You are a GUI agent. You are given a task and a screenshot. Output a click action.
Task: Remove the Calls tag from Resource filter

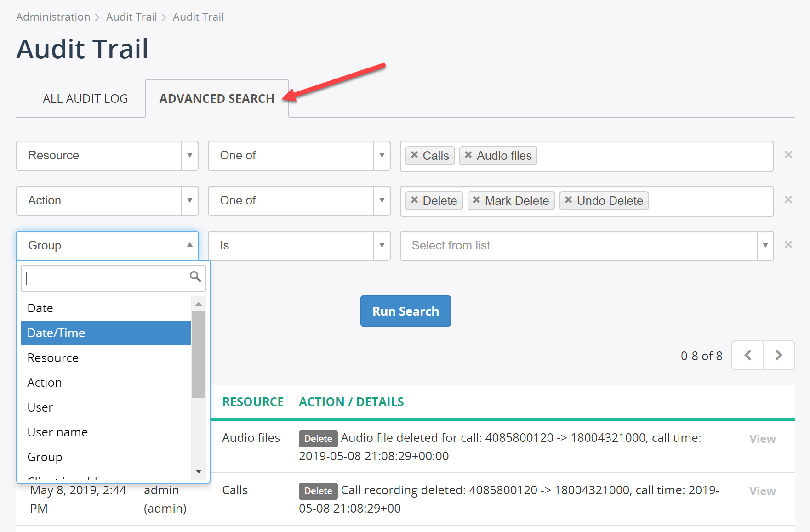click(x=414, y=155)
